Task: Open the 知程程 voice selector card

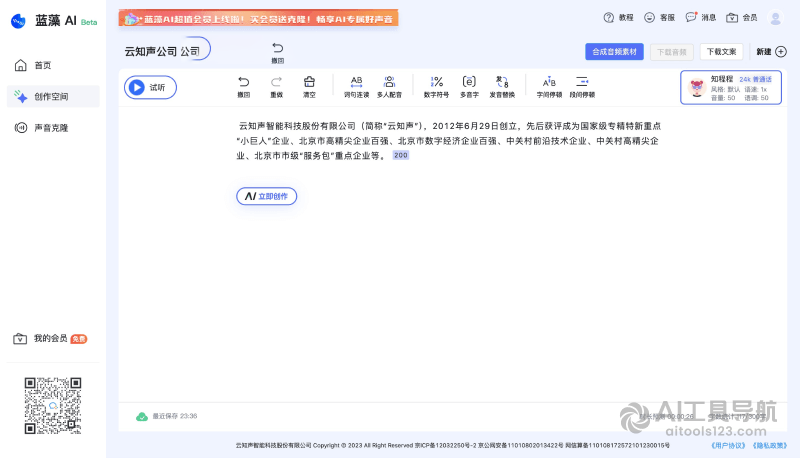Action: (x=731, y=87)
